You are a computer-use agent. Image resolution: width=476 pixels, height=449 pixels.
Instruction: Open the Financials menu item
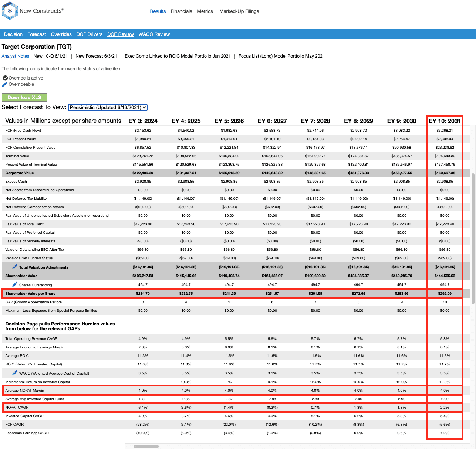pos(181,11)
